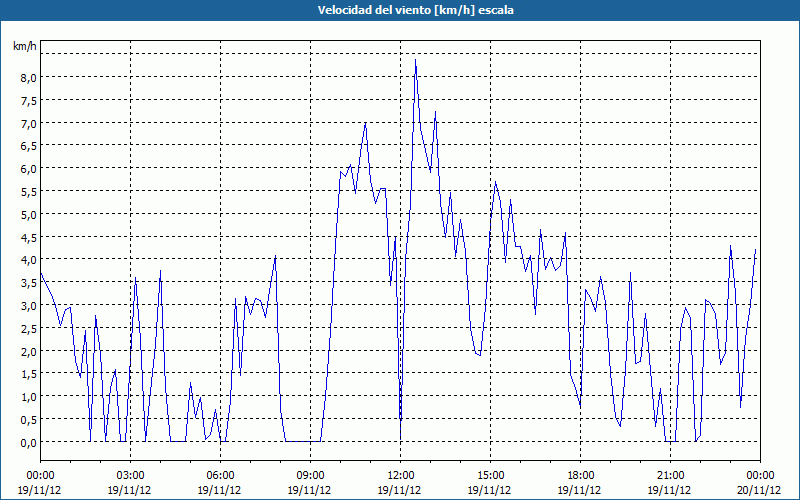Screen dimensions: 800x500
Task: Click the '5,0' y-axis label
Action: coord(29,214)
